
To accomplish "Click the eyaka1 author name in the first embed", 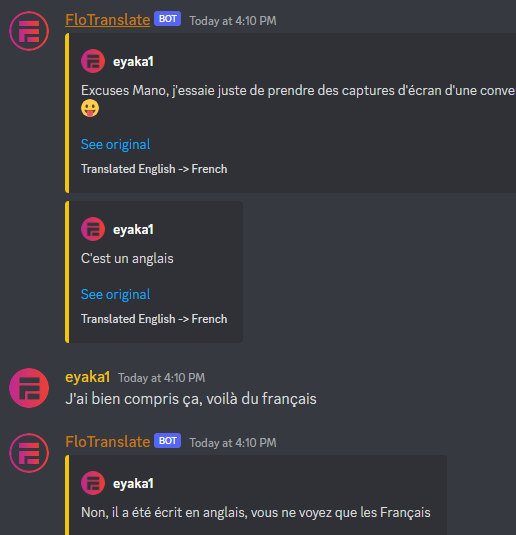I will (133, 62).
